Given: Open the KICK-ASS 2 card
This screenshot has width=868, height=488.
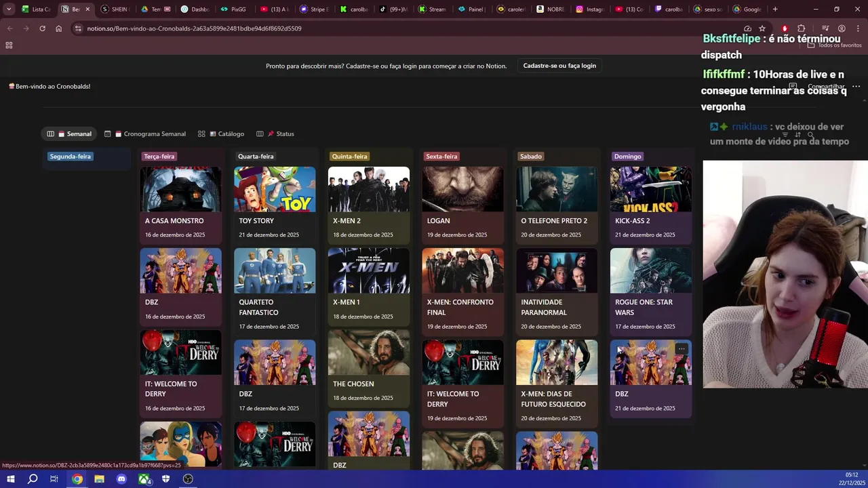Looking at the screenshot, I should pos(651,205).
